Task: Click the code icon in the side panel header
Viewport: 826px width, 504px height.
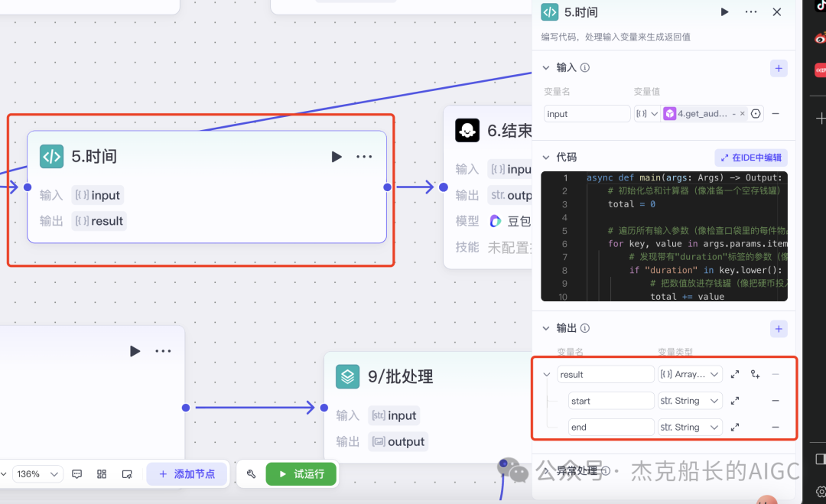Action: [549, 12]
